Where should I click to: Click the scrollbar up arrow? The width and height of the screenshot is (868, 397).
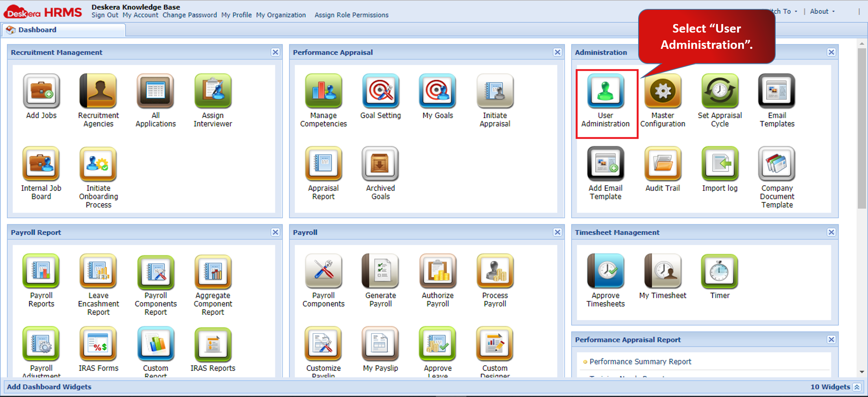tap(861, 43)
